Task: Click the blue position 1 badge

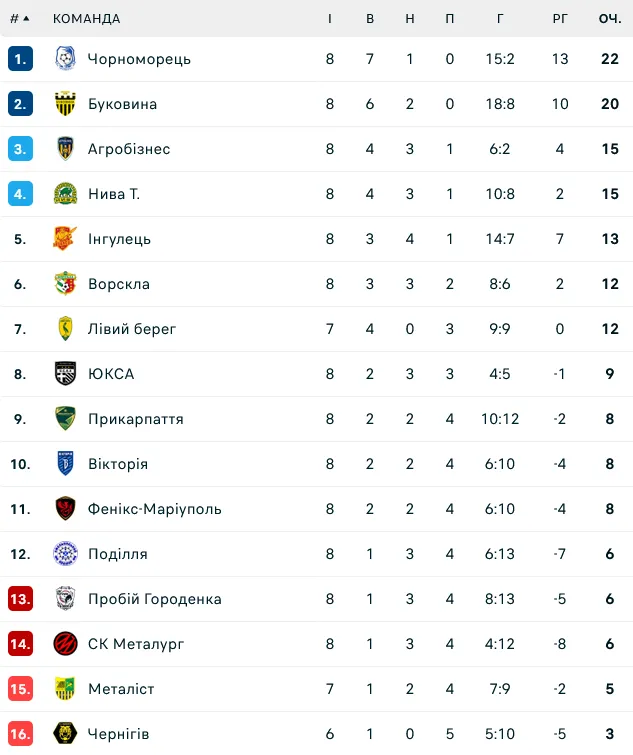Action: click(20, 59)
